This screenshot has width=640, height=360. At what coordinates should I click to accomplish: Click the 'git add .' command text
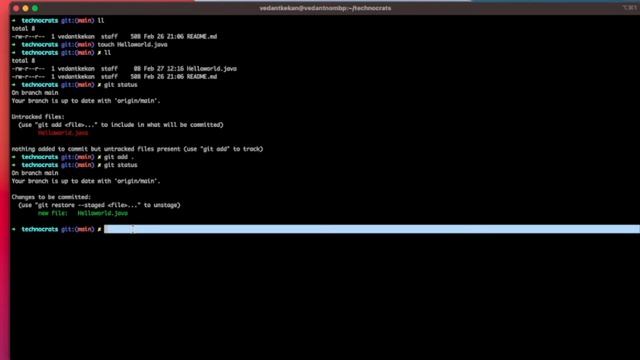119,157
